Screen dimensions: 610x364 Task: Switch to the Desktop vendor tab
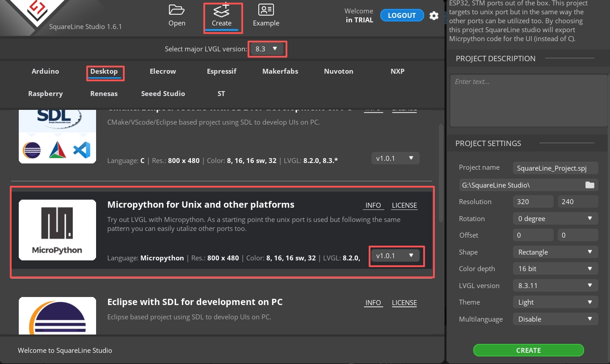[x=104, y=71]
